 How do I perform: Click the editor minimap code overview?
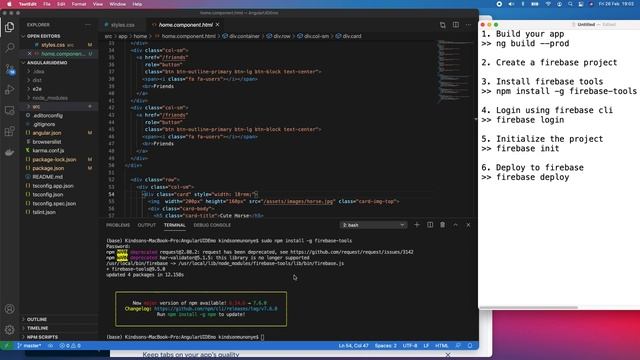click(455, 71)
